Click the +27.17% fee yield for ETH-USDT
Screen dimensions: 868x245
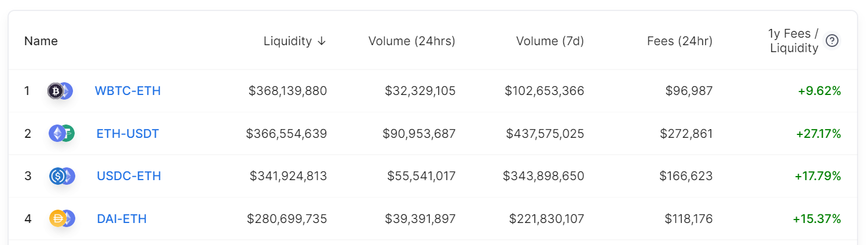pyautogui.click(x=818, y=134)
